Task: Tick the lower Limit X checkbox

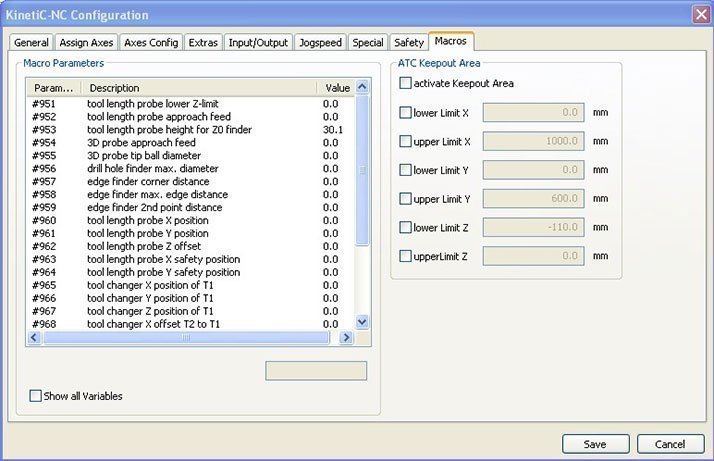Action: tap(405, 113)
